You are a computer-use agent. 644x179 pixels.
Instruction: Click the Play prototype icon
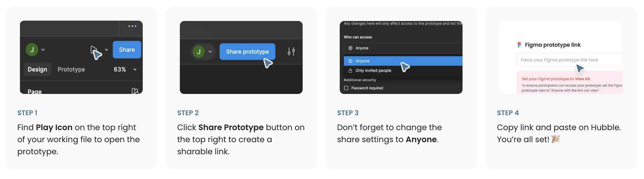[x=94, y=50]
